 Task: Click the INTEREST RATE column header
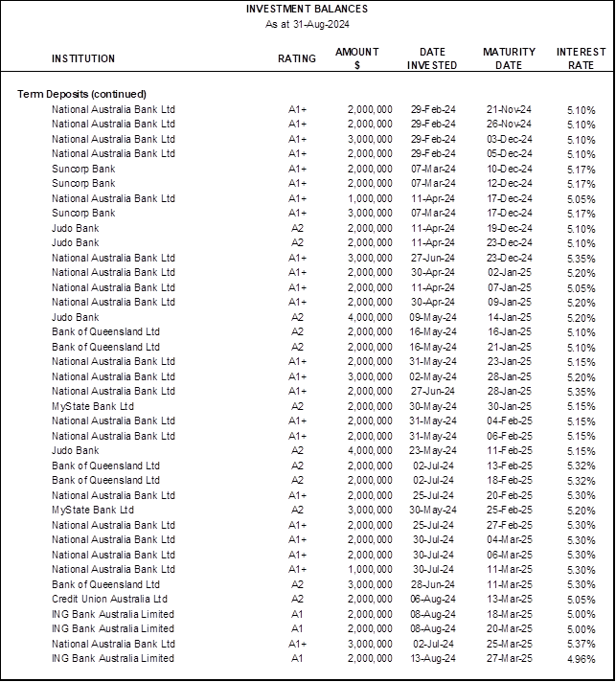point(582,58)
